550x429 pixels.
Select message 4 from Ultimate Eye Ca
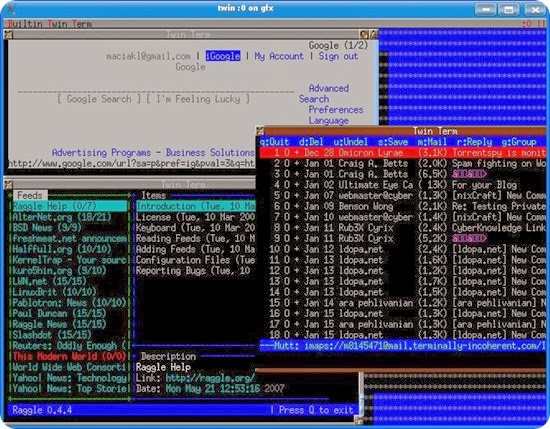(403, 185)
